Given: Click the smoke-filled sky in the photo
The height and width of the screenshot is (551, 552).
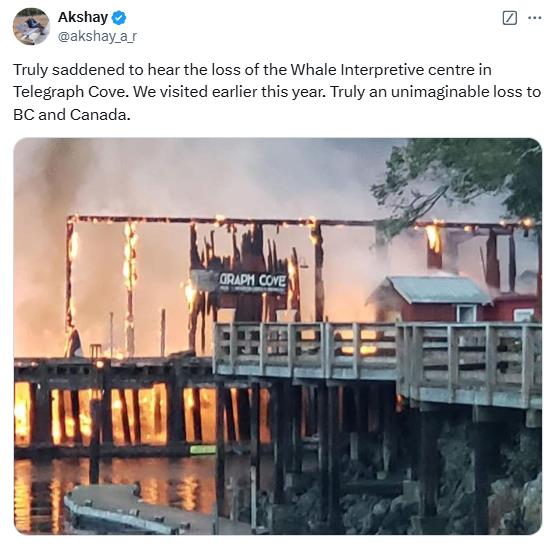Looking at the screenshot, I should coord(211,176).
